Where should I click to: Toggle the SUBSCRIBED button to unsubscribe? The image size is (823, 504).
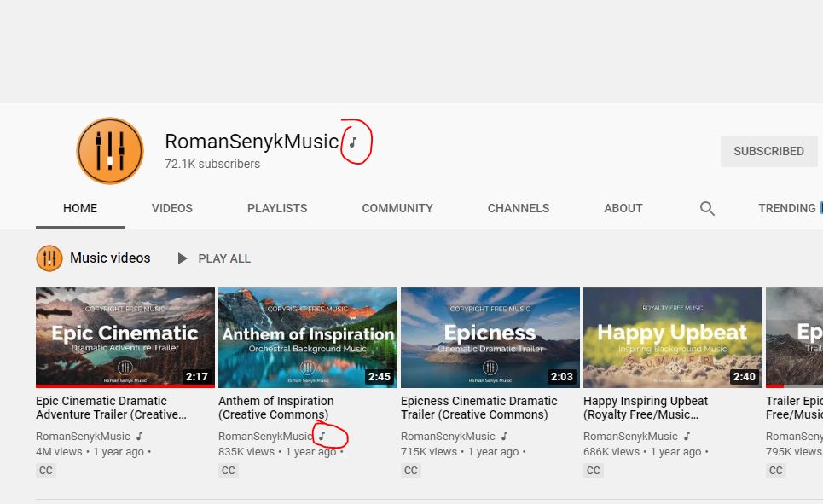[768, 150]
